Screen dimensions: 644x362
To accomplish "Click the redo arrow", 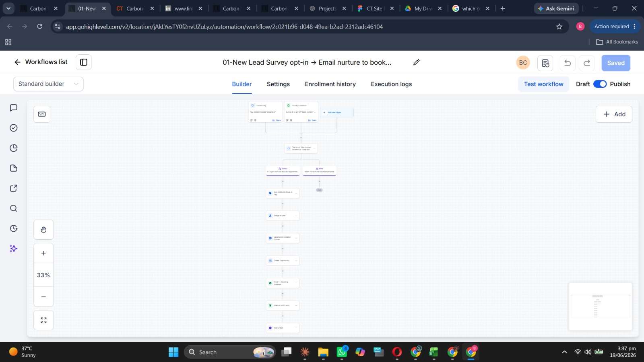I will click(x=587, y=63).
